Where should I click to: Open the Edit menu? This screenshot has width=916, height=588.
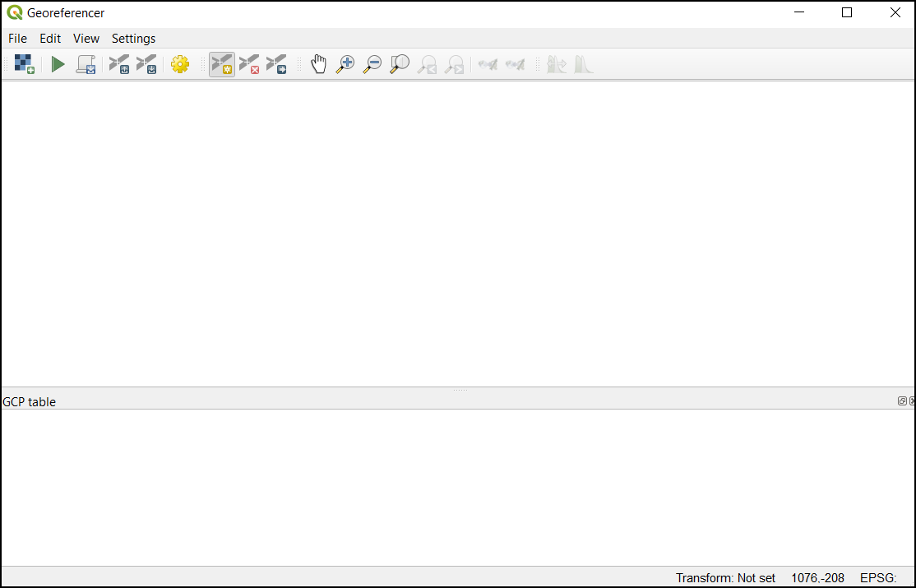pyautogui.click(x=50, y=39)
